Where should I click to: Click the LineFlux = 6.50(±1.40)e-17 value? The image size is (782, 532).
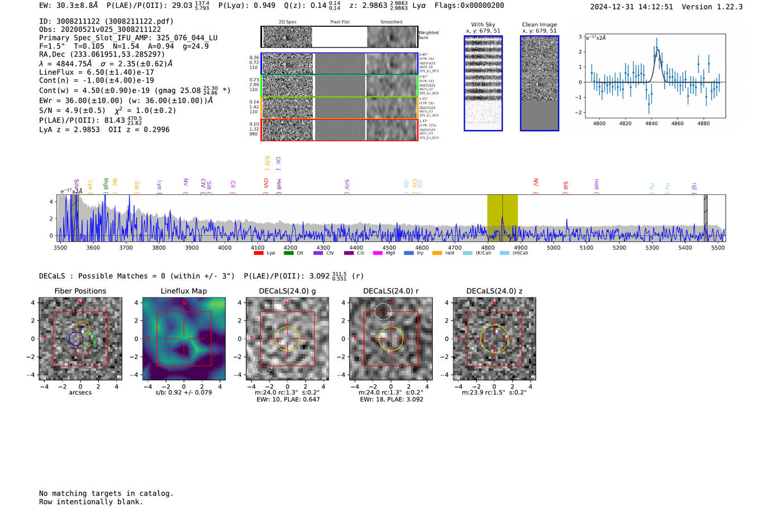(x=97, y=73)
